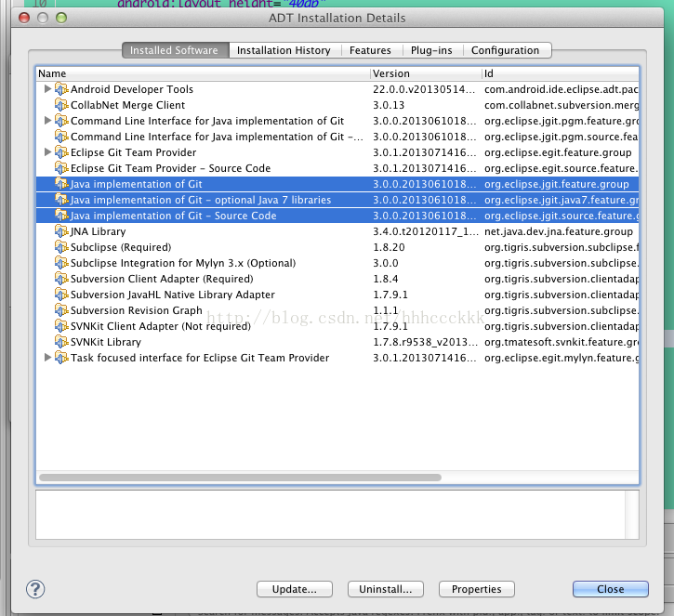Click icon for Subclipse Integration for Mylyn
674x616 pixels.
point(61,263)
